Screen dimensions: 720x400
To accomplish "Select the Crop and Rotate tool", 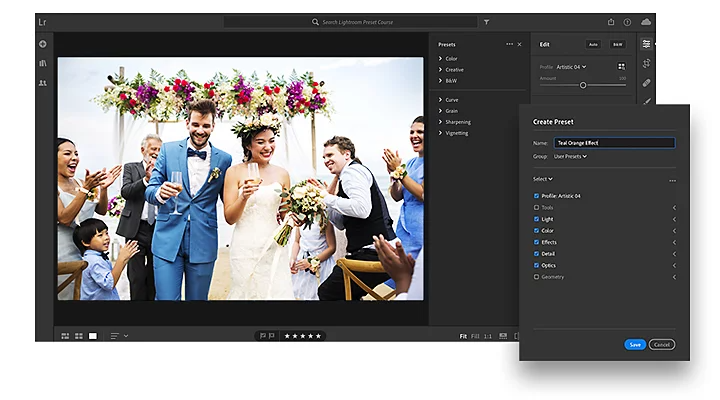I will pyautogui.click(x=647, y=63).
